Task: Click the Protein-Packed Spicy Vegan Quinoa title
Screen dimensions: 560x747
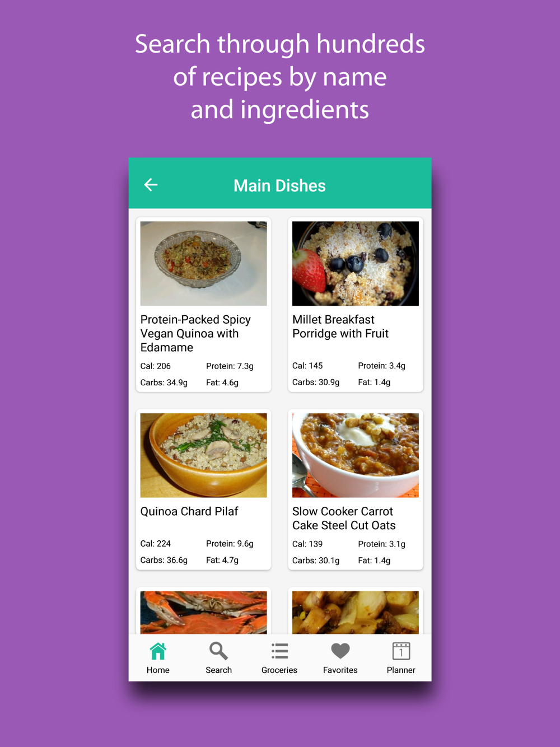Action: coord(195,333)
